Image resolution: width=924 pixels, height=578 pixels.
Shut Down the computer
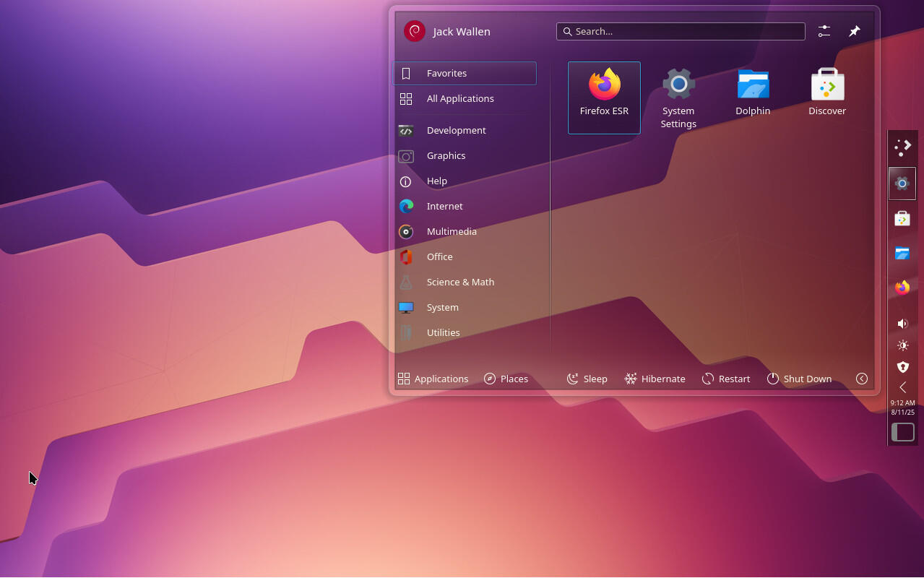(799, 379)
